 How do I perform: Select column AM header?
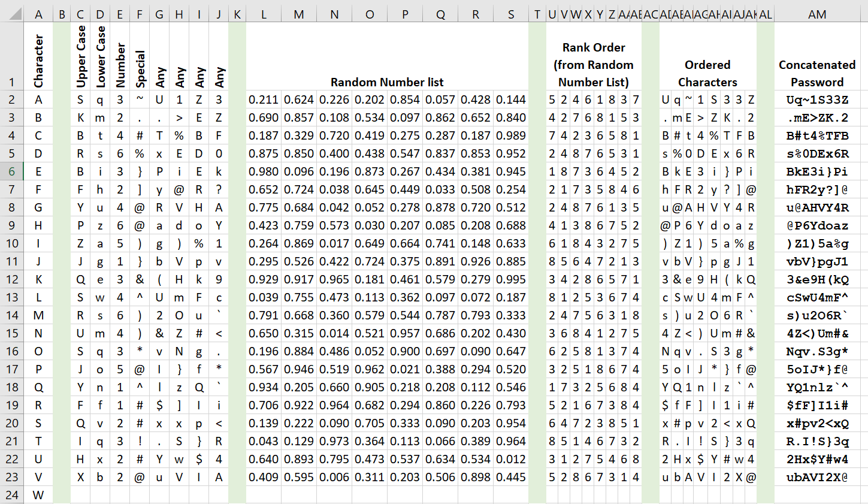coord(817,14)
